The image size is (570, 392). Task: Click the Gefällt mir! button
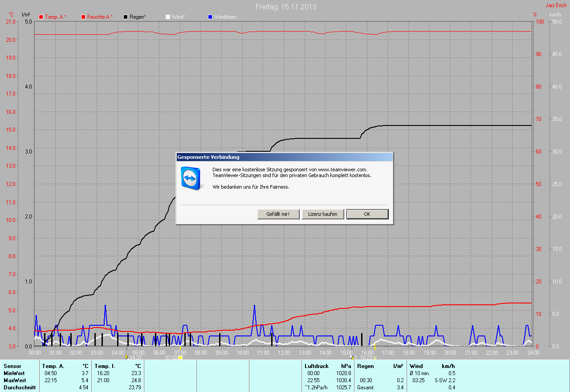[x=278, y=214]
